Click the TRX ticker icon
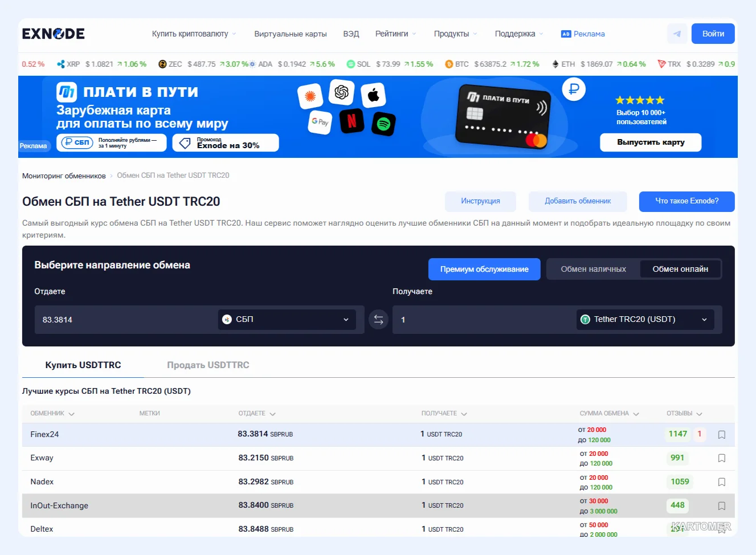Image resolution: width=756 pixels, height=555 pixels. click(661, 64)
